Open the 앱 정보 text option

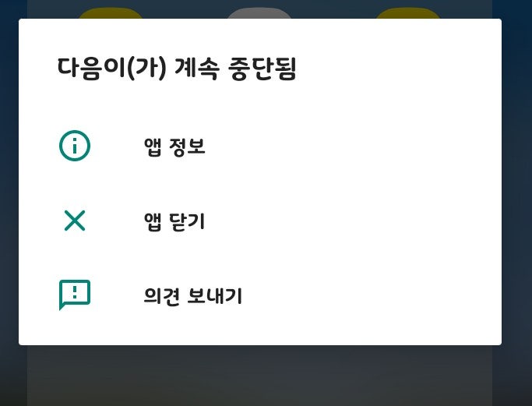pos(174,147)
